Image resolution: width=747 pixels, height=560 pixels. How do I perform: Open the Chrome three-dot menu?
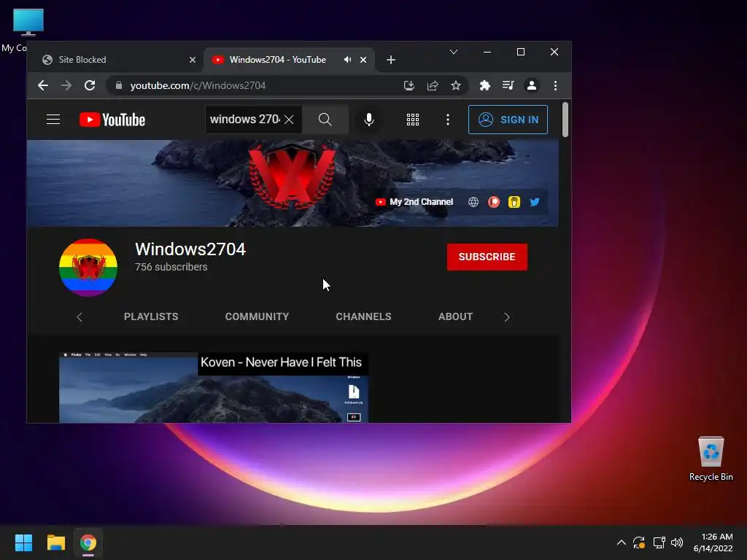555,86
